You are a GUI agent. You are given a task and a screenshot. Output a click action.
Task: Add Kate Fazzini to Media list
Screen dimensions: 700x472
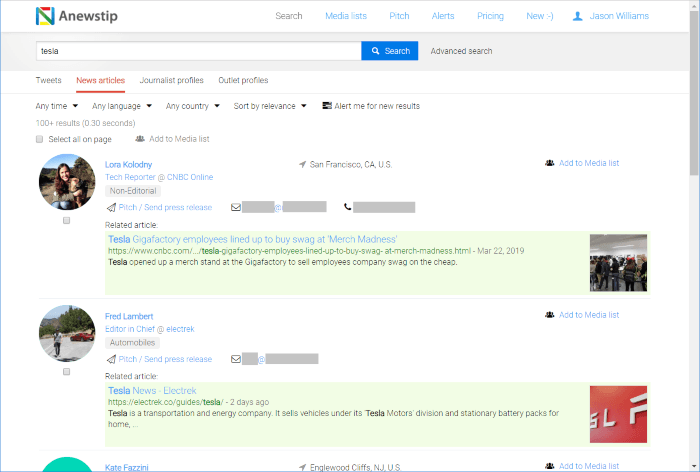589,466
